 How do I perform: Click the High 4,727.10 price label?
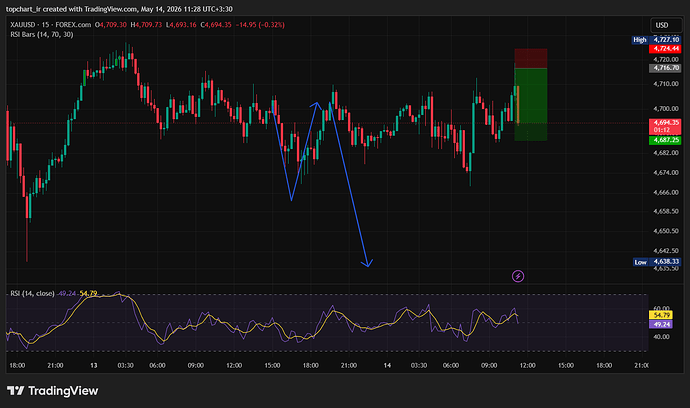pyautogui.click(x=656, y=40)
